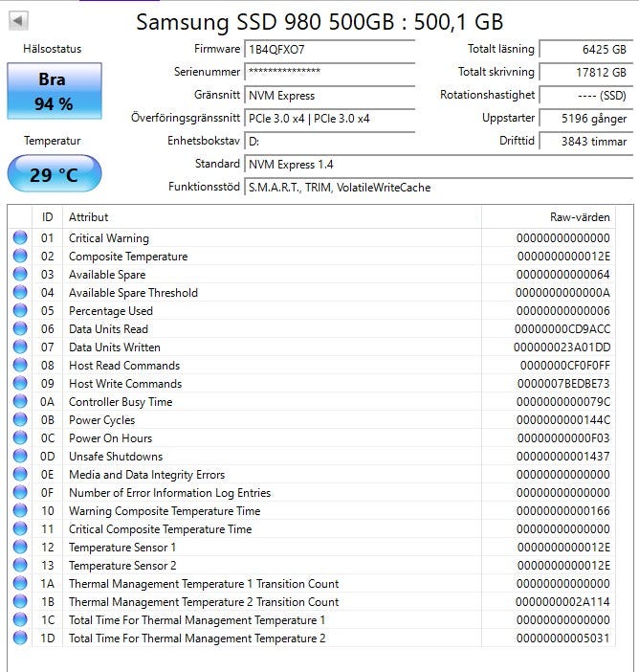Click the Gränsnitt field NVM Express
The width and height of the screenshot is (639, 672).
(x=330, y=95)
